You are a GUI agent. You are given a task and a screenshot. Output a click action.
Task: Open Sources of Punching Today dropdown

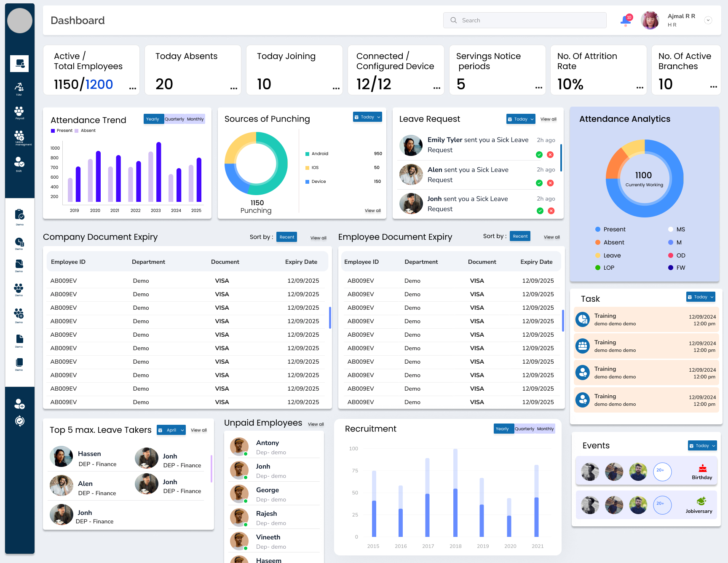[x=367, y=117]
